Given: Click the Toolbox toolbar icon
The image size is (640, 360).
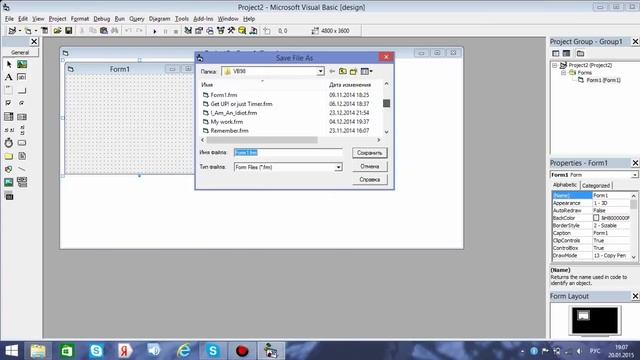Looking at the screenshot, I should coord(231,31).
